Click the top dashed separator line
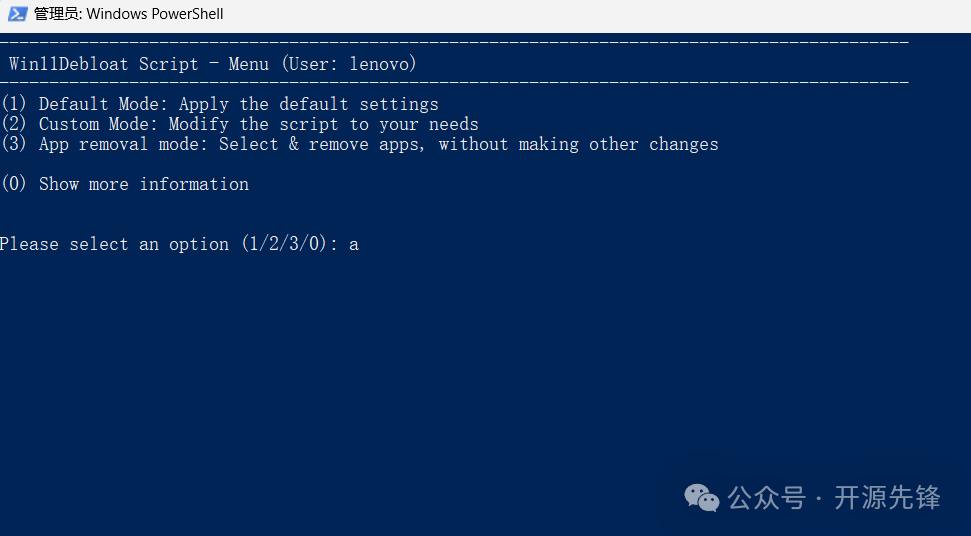 [455, 42]
